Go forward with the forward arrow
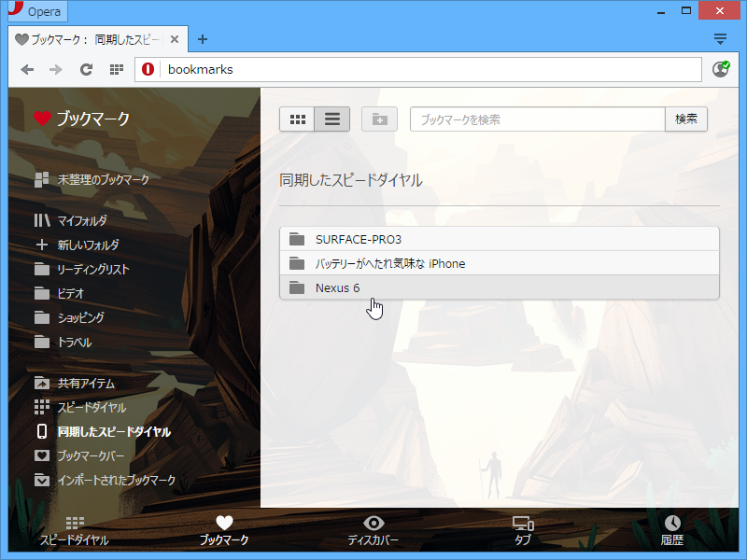 click(x=56, y=69)
